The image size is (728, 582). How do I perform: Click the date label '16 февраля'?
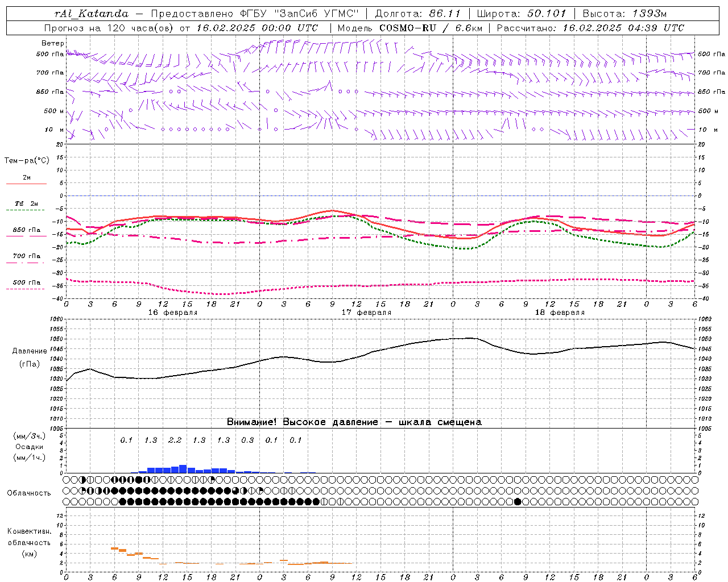coord(173,313)
